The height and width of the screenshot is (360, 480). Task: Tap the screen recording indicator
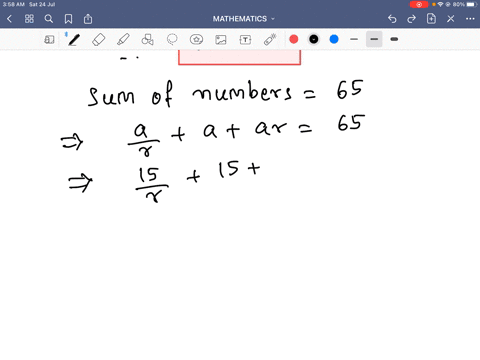click(419, 4)
